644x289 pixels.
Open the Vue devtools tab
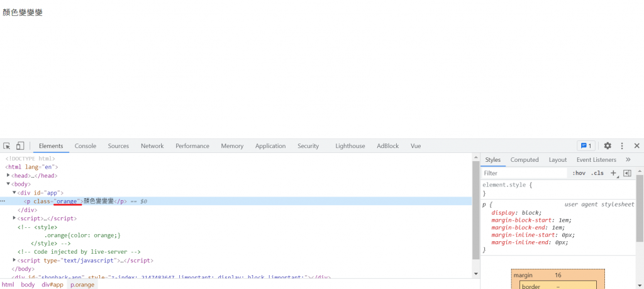416,146
